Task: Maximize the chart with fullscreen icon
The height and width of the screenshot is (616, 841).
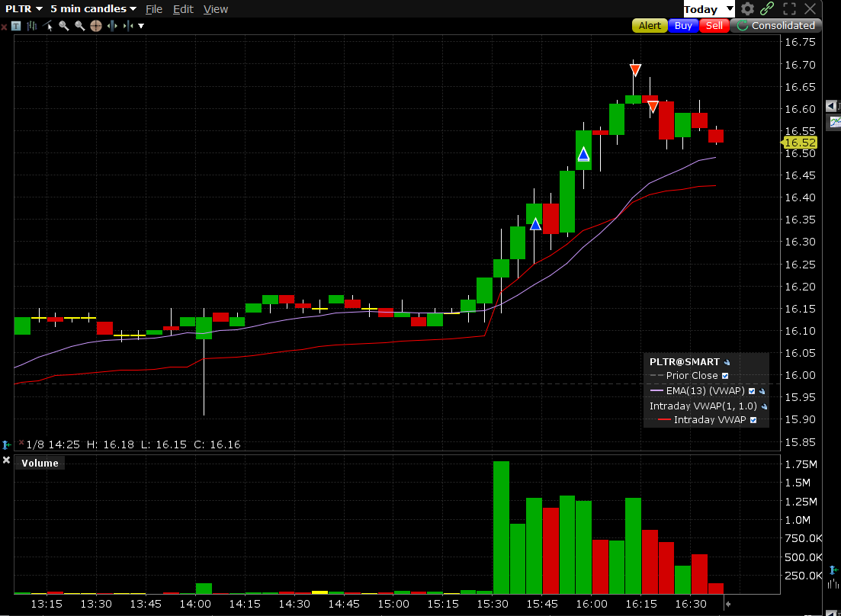Action: [x=789, y=9]
